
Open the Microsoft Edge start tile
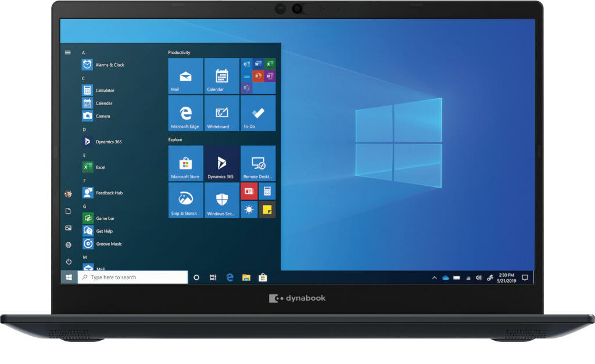pos(185,113)
